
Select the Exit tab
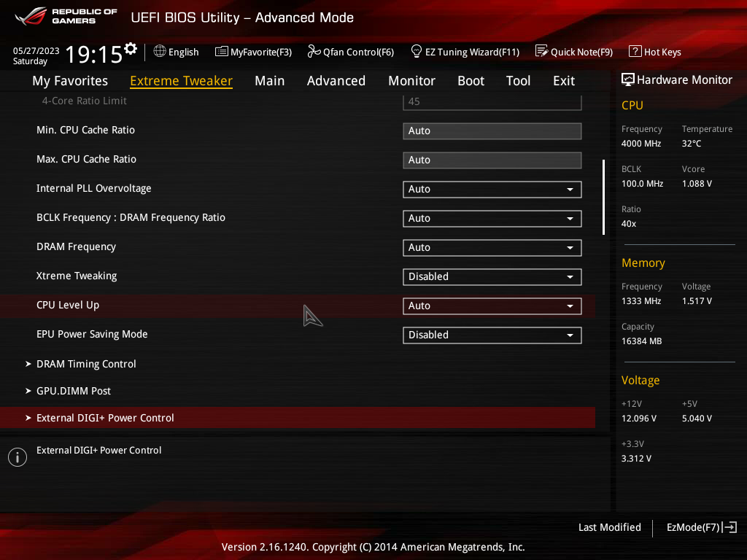[564, 81]
